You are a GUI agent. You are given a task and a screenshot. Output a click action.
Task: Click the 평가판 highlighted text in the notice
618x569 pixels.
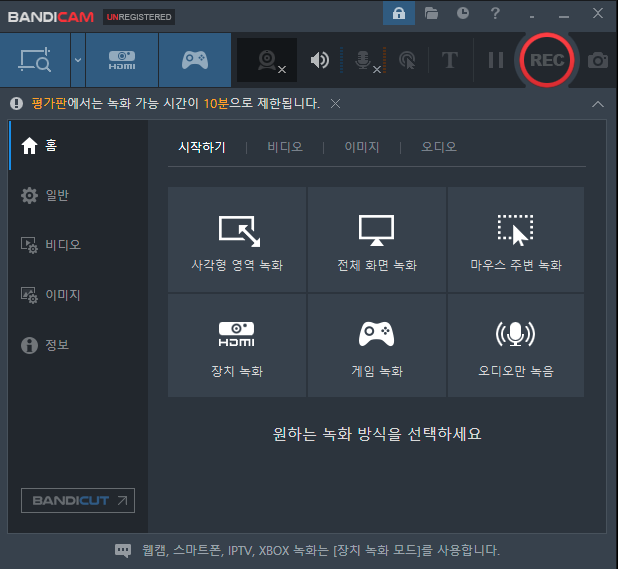49,103
